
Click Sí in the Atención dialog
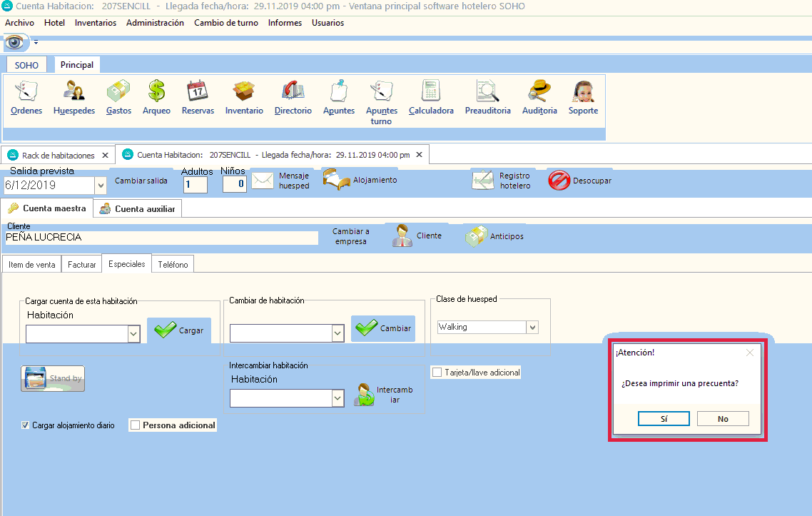click(x=664, y=419)
